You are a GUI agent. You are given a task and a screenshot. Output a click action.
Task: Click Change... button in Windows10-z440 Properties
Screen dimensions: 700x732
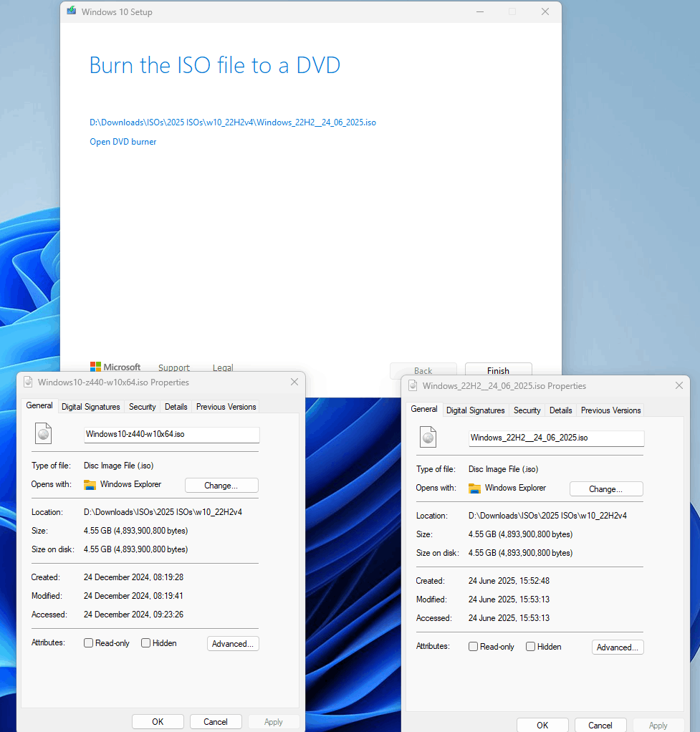coord(221,485)
